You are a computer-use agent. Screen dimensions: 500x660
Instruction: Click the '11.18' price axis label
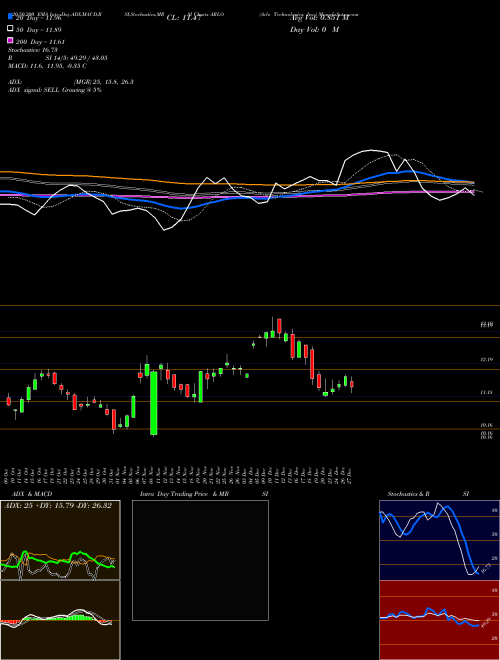click(x=486, y=392)
